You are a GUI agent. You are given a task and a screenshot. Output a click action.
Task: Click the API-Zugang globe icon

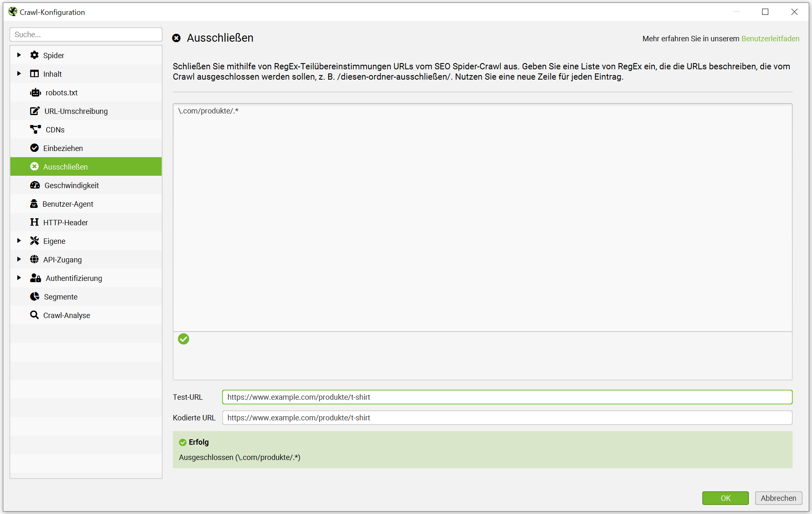(35, 259)
